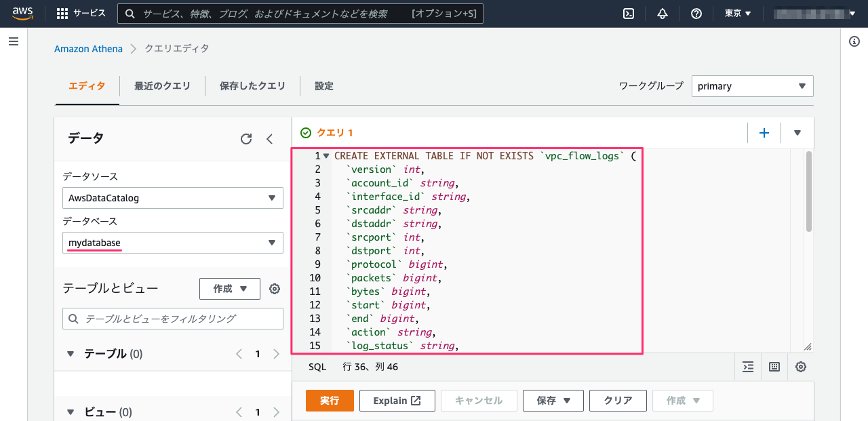Go to Amazon Athena breadcrumb link
Screen dimensions: 868x421
pos(88,49)
